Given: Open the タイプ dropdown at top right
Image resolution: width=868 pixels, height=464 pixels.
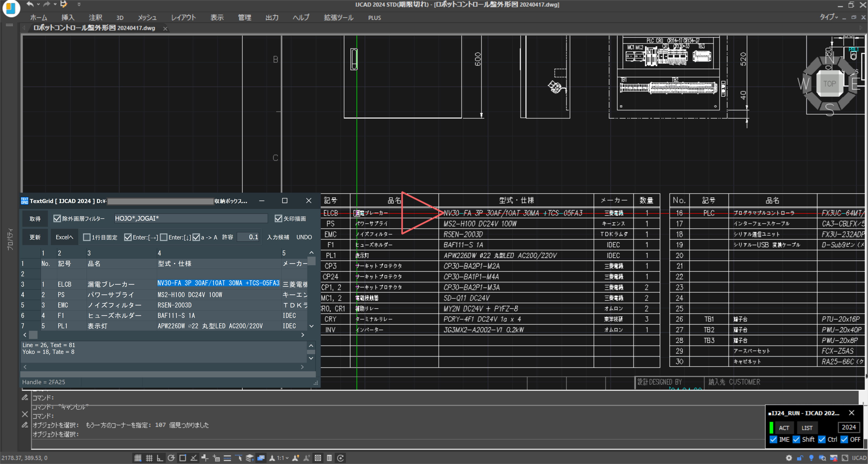Looking at the screenshot, I should pyautogui.click(x=829, y=17).
